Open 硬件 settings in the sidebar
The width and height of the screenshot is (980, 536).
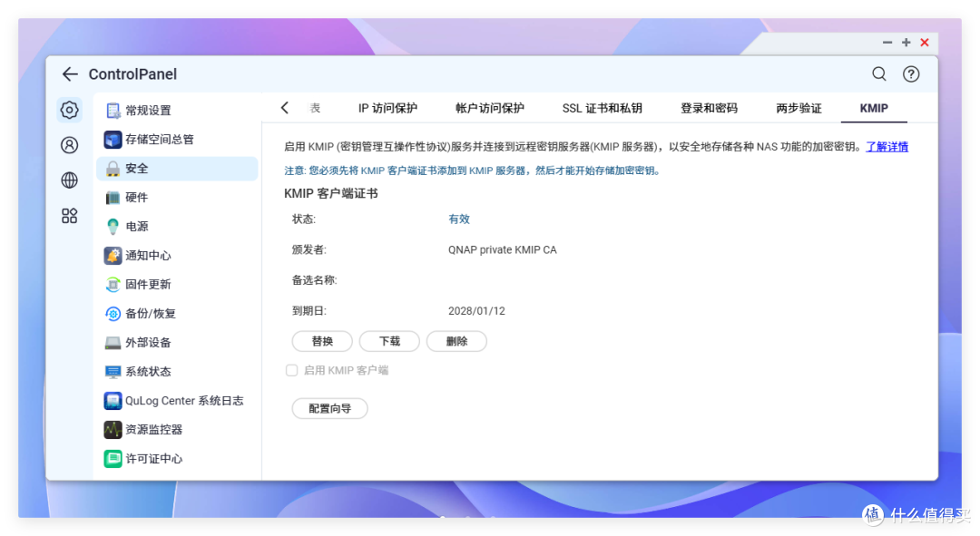pyautogui.click(x=178, y=198)
